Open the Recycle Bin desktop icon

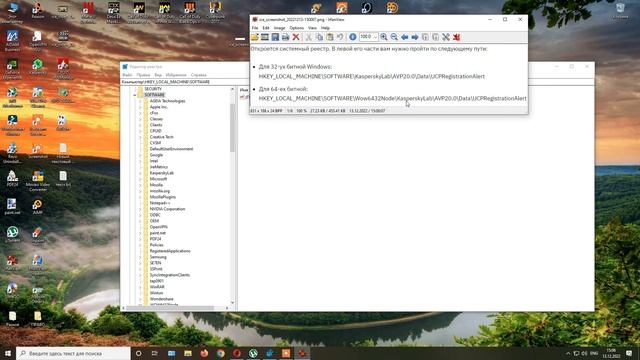click(620, 11)
